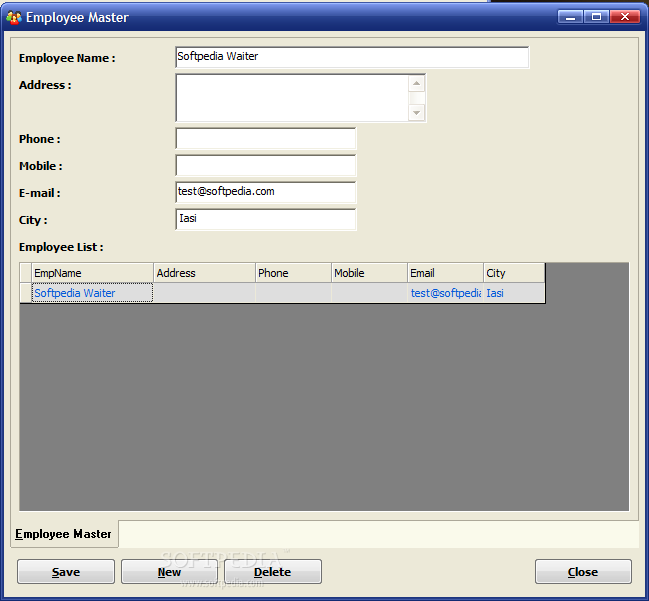Image resolution: width=649 pixels, height=601 pixels.
Task: Click the City field containing Iasi
Action: 266,219
